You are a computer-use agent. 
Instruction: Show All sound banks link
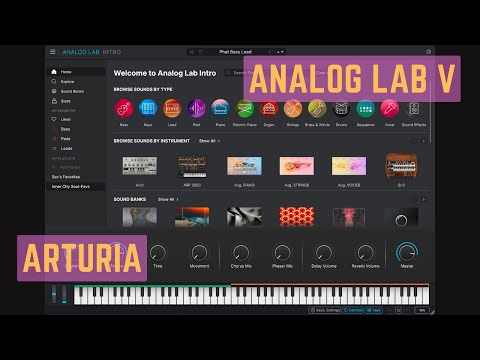(168, 199)
